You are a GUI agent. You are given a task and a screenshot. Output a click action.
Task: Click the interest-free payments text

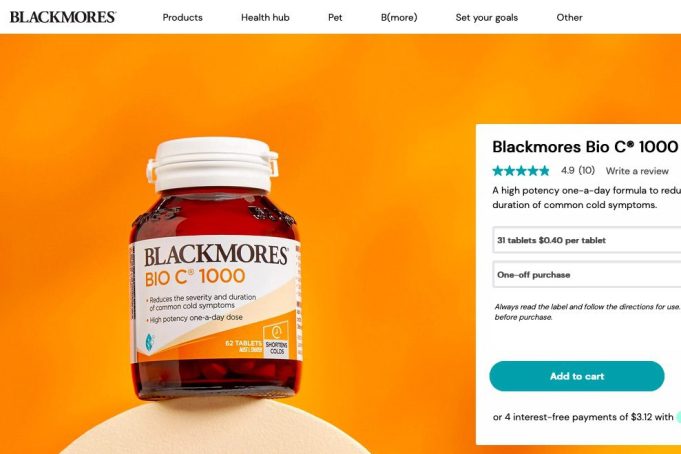(x=583, y=417)
